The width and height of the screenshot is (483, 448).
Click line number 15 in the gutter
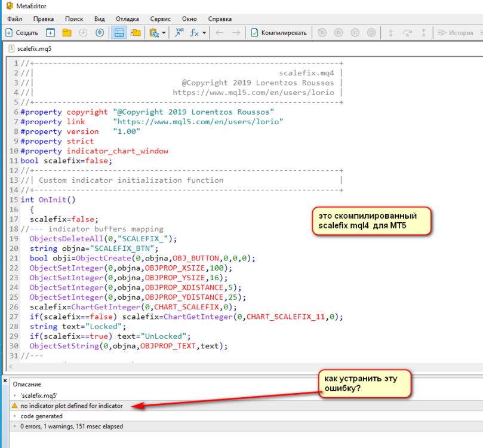point(14,200)
